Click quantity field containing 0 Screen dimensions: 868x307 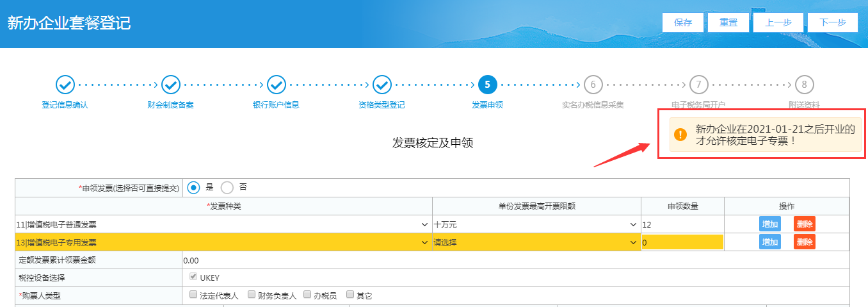point(682,242)
